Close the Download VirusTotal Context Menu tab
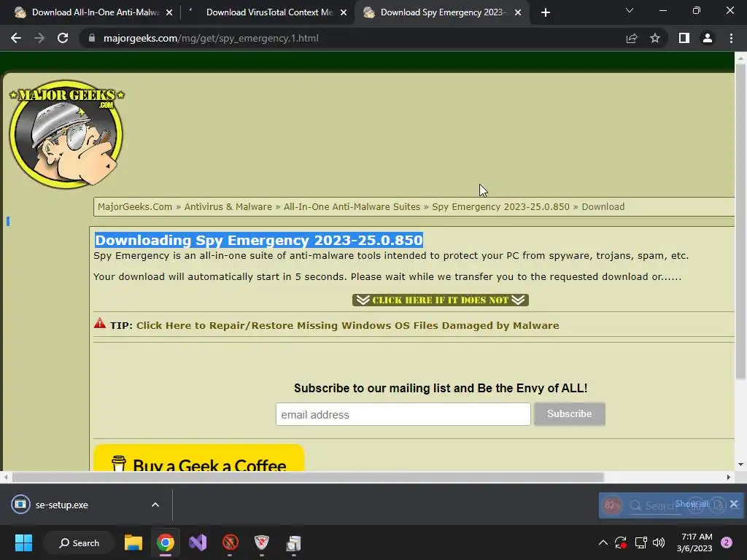 [x=344, y=12]
